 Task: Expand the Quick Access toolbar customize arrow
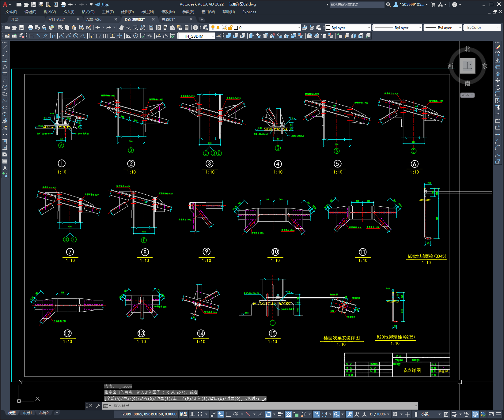(x=91, y=5)
